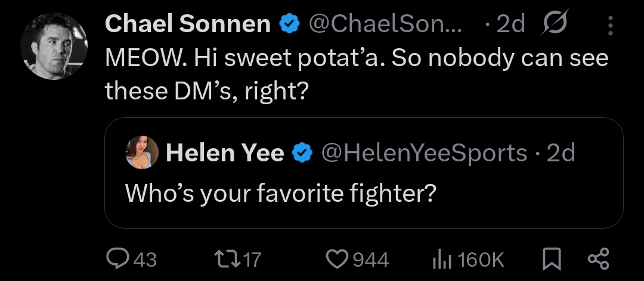Click the Helen Yee display name
The width and height of the screenshot is (644, 281).
[x=225, y=153]
